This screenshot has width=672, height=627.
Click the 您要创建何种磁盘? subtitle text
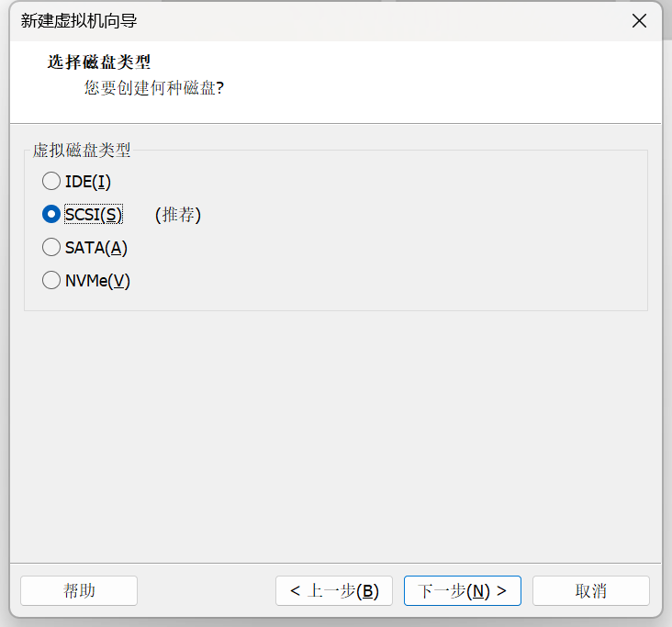point(154,88)
